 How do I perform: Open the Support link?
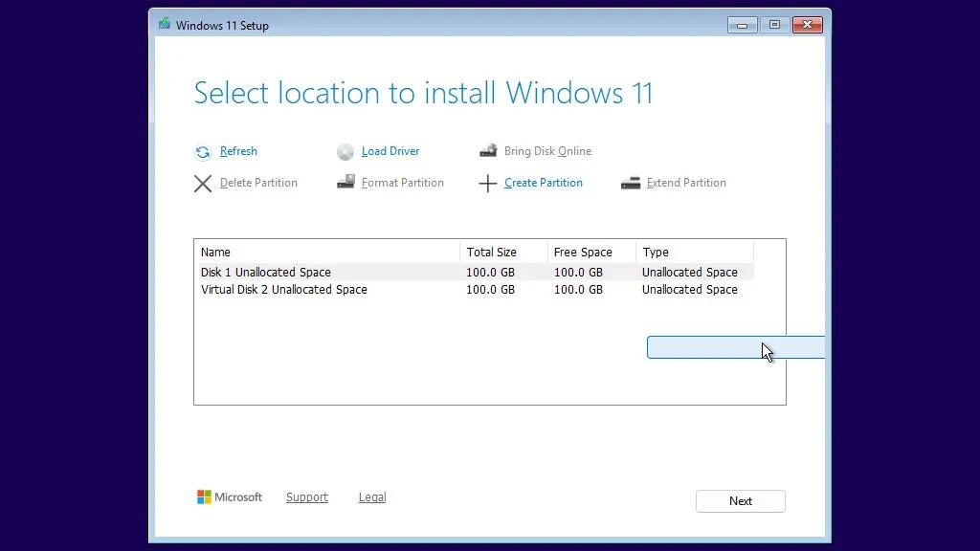tap(306, 496)
